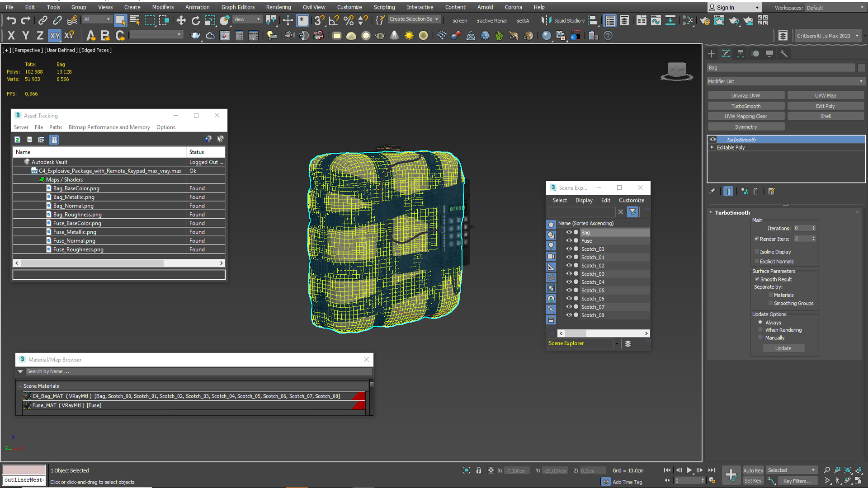868x488 pixels.
Task: Open the Graph Editors menu
Action: pyautogui.click(x=238, y=7)
